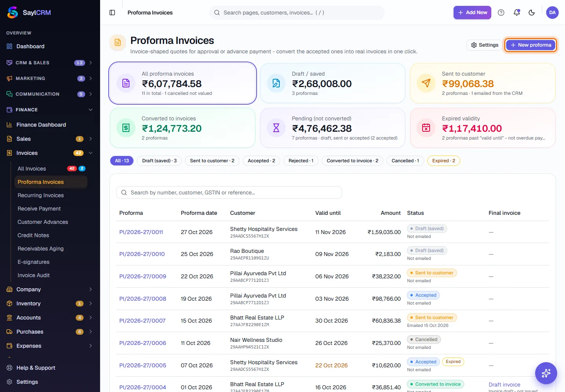
Task: Click the SaylCRM logo
Action: pos(29,13)
